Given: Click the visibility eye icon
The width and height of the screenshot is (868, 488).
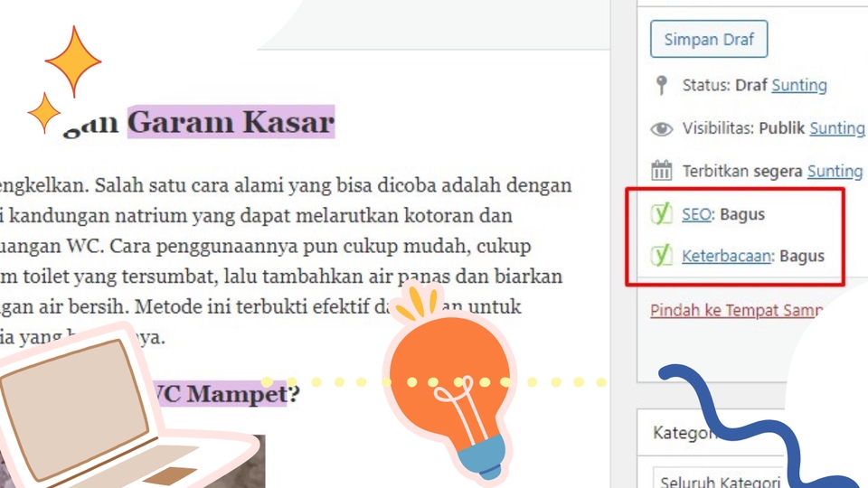Looking at the screenshot, I should pos(661,129).
